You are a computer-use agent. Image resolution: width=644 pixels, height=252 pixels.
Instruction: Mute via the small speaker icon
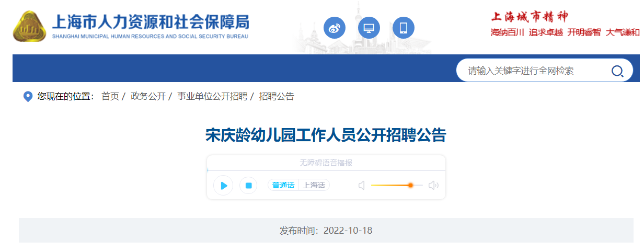click(x=361, y=185)
